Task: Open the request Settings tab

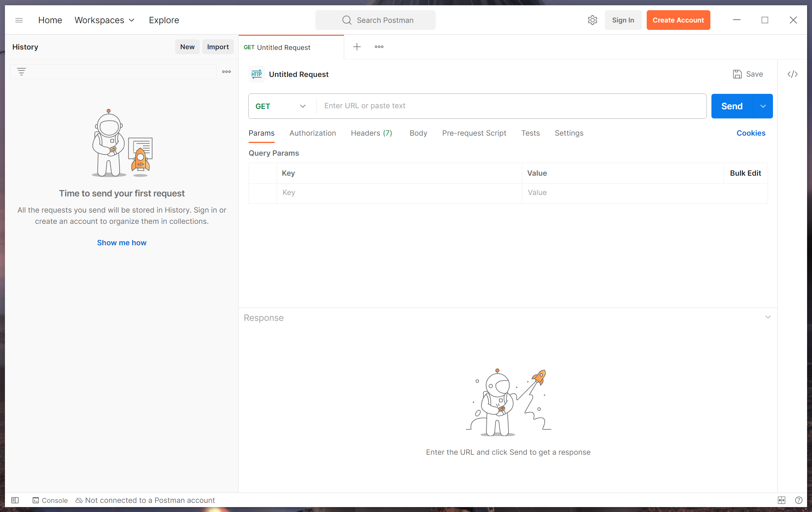Action: (569, 133)
